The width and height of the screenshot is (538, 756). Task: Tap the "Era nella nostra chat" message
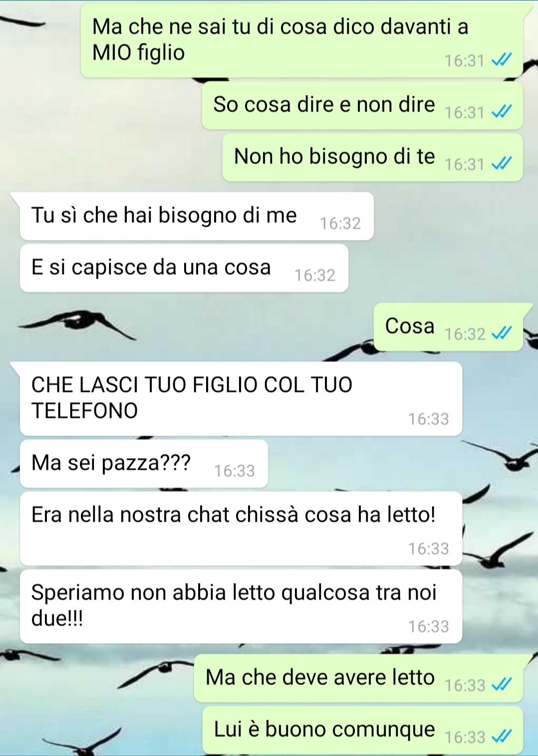point(241,528)
